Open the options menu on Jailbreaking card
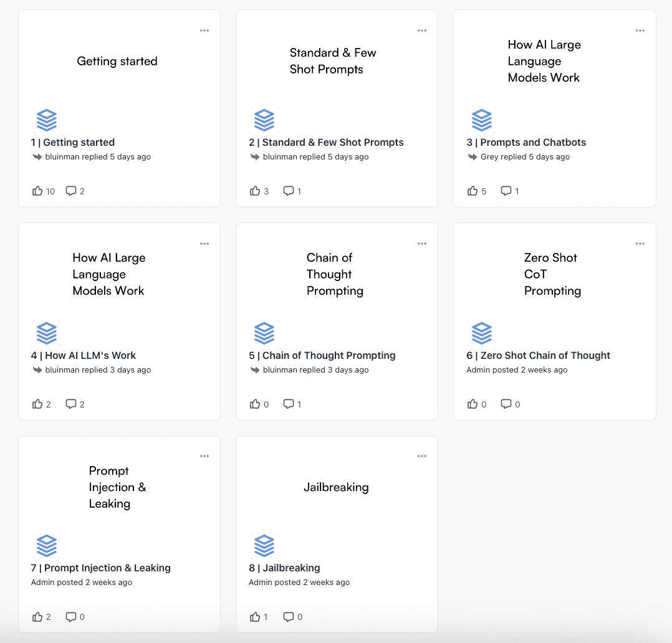Image resolution: width=672 pixels, height=643 pixels. click(422, 455)
